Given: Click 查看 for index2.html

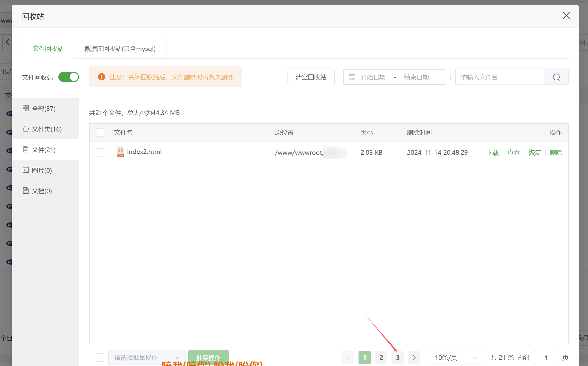Looking at the screenshot, I should [513, 152].
